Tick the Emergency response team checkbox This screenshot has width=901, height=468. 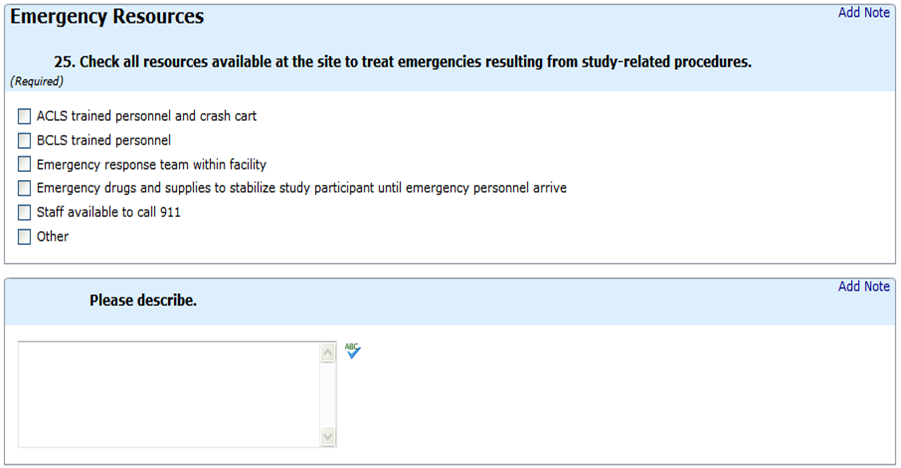(25, 164)
